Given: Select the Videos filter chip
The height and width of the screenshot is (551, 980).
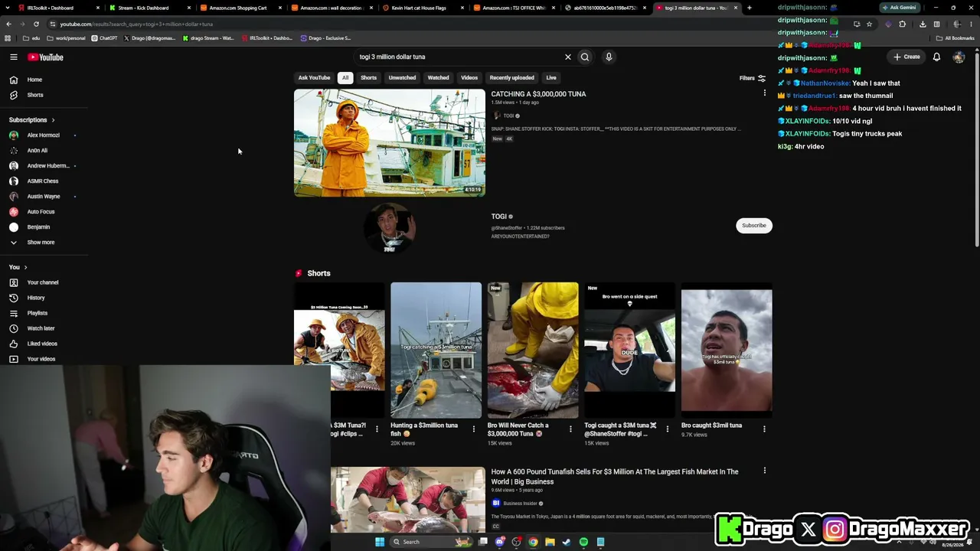Looking at the screenshot, I should [x=469, y=78].
